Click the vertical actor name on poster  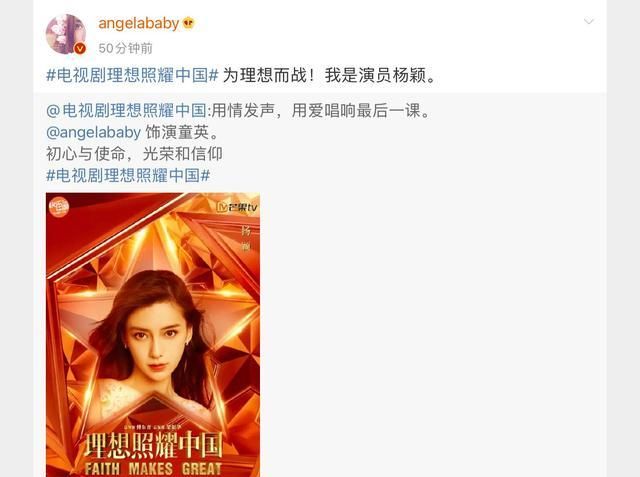coord(246,239)
